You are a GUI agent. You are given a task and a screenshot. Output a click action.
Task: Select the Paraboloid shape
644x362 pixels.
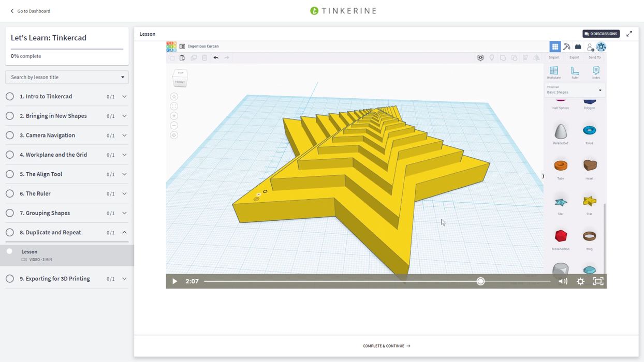click(x=561, y=130)
